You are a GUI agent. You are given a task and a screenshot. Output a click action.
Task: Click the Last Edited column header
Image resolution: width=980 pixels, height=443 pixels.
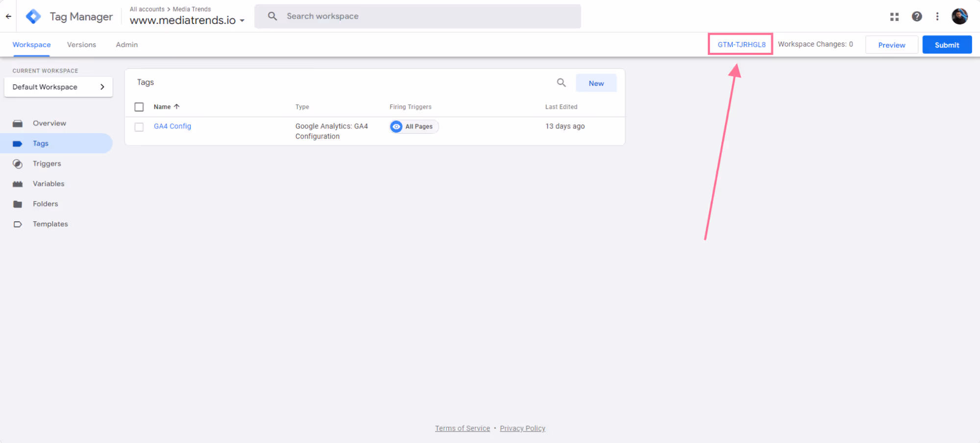pos(561,107)
